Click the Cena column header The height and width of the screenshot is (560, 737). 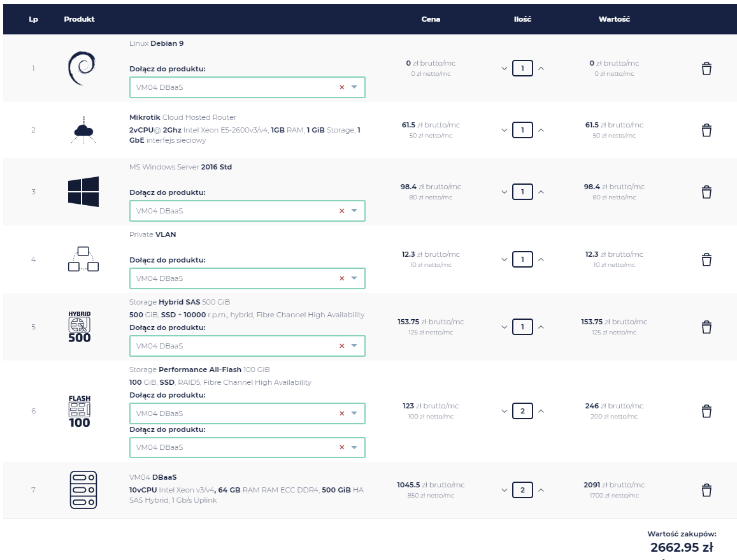coord(431,19)
